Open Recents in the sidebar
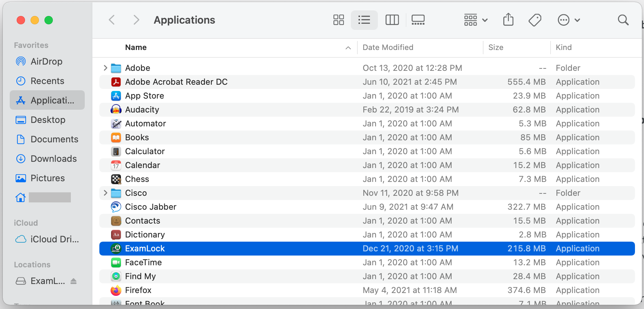This screenshot has height=309, width=644. click(47, 81)
